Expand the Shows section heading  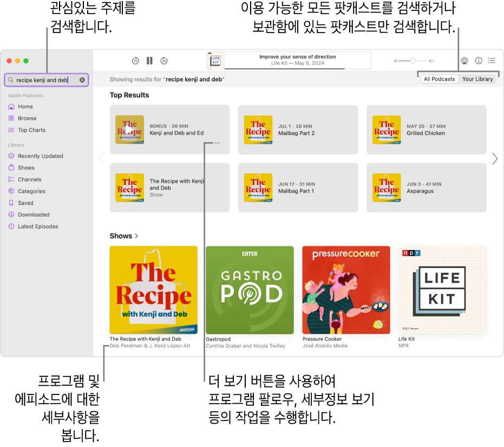point(124,236)
